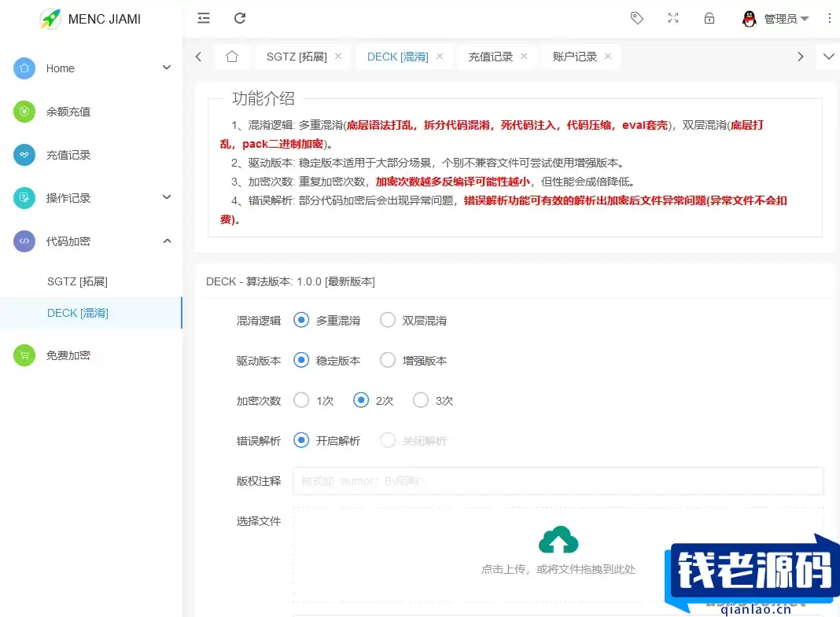Image resolution: width=840 pixels, height=617 pixels.
Task: Lock the screen with the padlock icon
Action: (x=709, y=18)
